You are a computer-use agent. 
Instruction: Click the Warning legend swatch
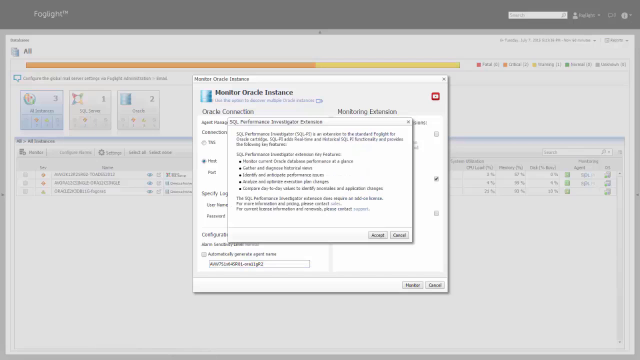534,64
